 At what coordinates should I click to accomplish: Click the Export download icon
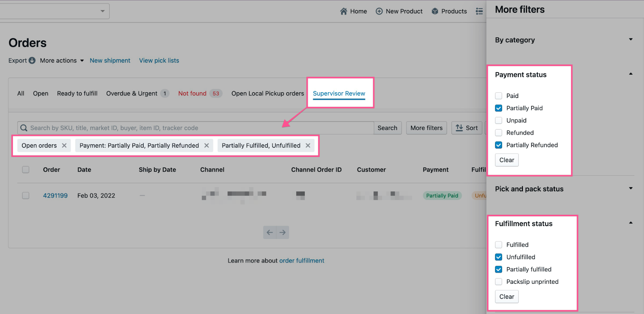tap(32, 60)
